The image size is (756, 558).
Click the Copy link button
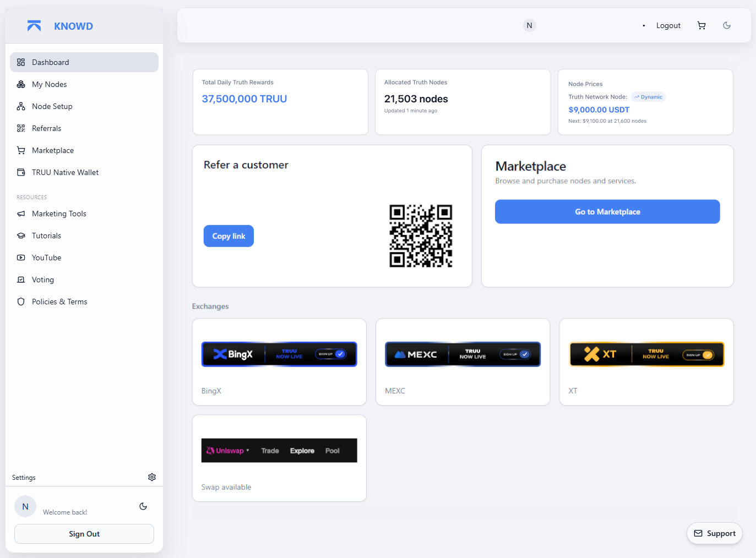[x=229, y=236]
